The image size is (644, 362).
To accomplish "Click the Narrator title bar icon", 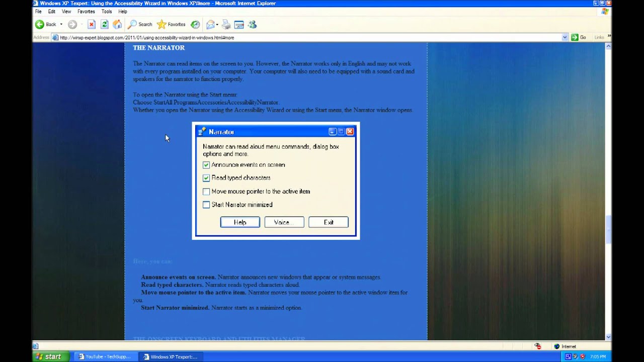I will pos(202,132).
